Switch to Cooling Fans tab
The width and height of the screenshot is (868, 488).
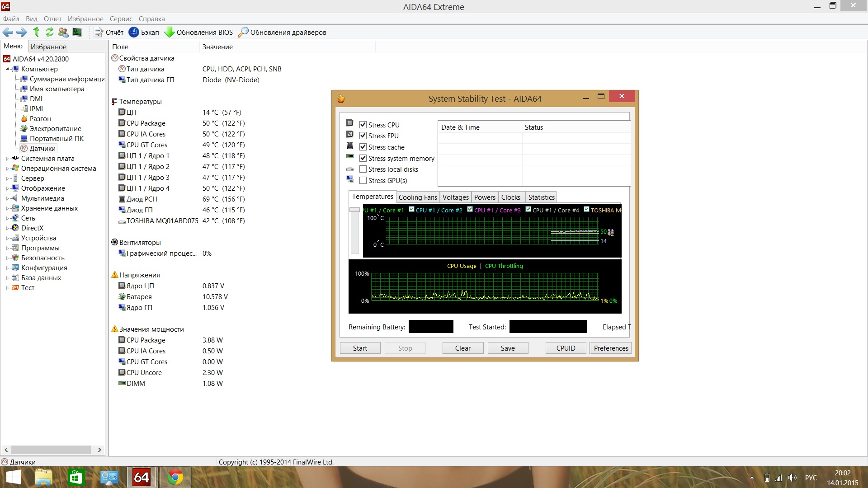(418, 197)
